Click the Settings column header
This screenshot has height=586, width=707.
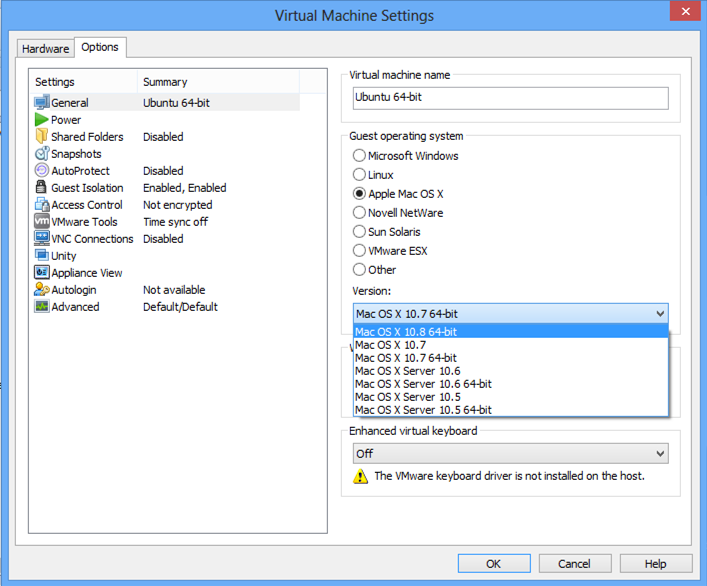point(84,82)
